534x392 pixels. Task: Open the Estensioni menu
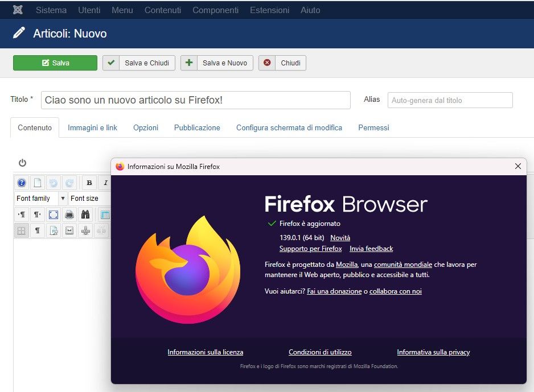point(270,10)
